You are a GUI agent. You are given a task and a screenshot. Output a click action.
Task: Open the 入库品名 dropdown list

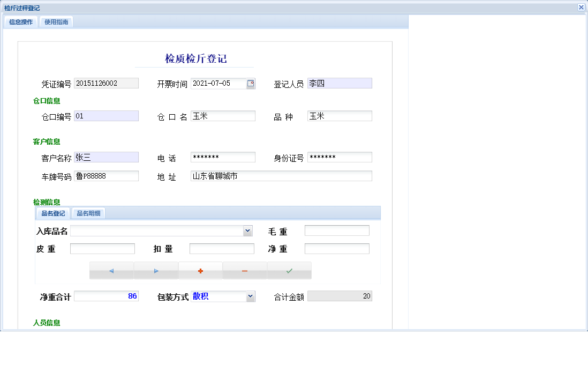pos(247,231)
